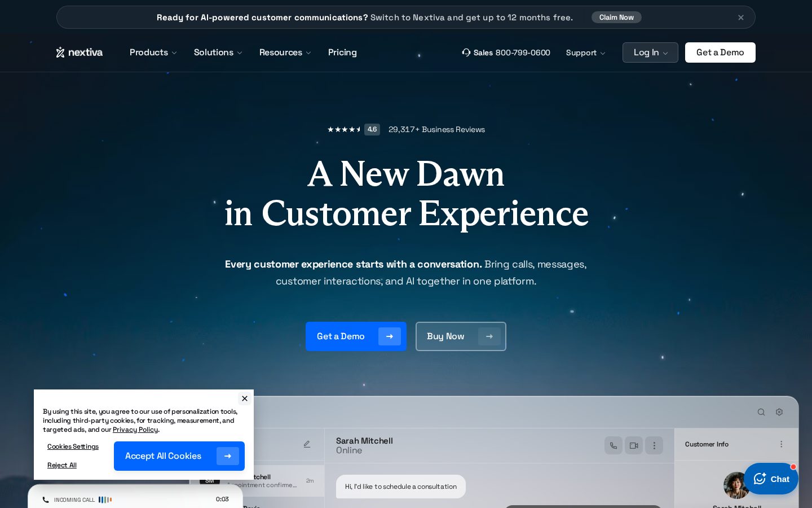Start video call with Sarah Mitchell
This screenshot has width=812, height=508.
[634, 445]
